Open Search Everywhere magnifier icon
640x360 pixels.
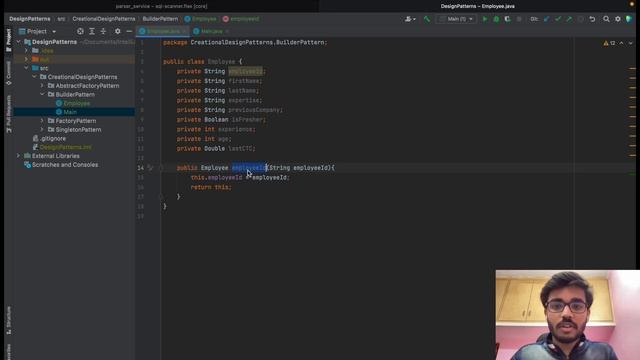click(x=606, y=19)
